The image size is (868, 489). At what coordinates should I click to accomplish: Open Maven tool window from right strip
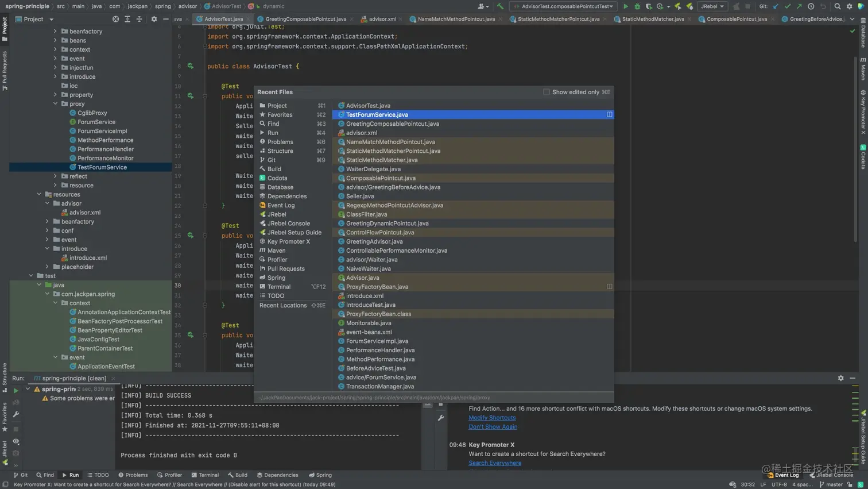click(x=863, y=68)
